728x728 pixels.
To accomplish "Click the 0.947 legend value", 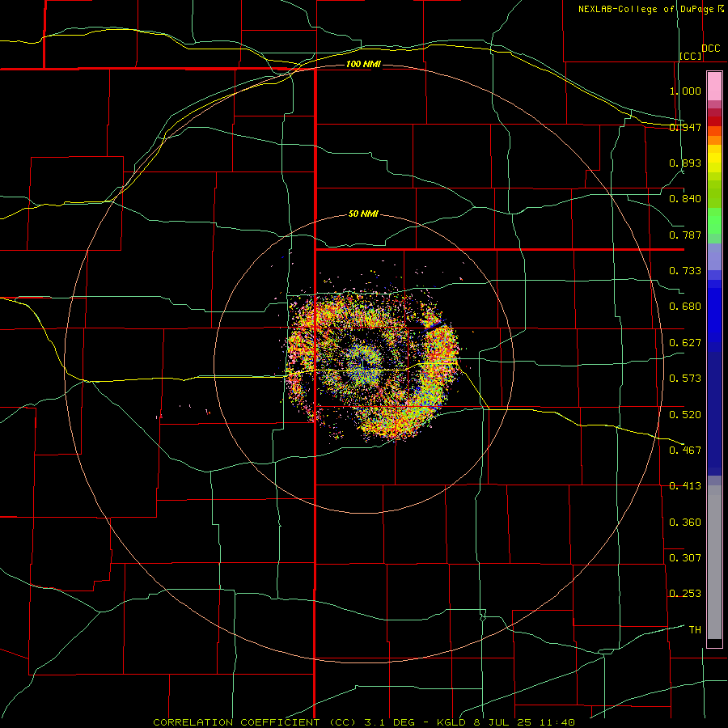I will [685, 127].
